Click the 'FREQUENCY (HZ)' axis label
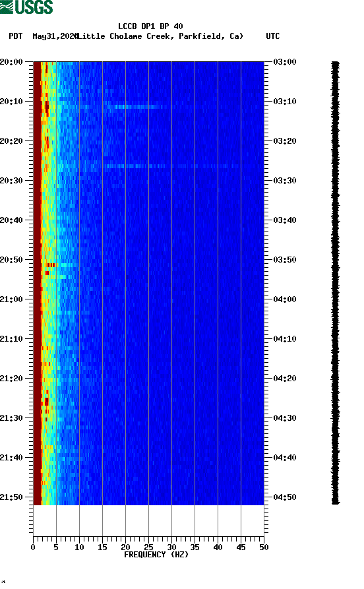This screenshot has height=589, width=364. 156,555
